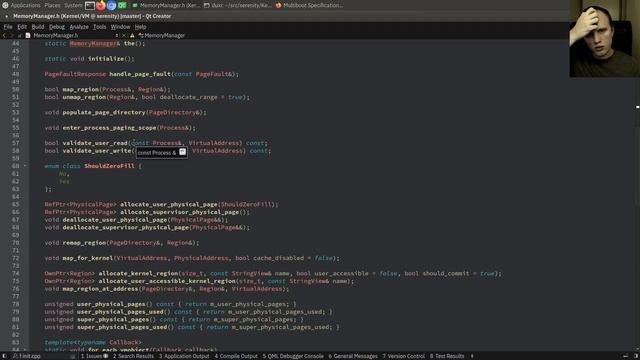
Task: Click unmap_region declaration on line 51
Action: click(x=84, y=97)
